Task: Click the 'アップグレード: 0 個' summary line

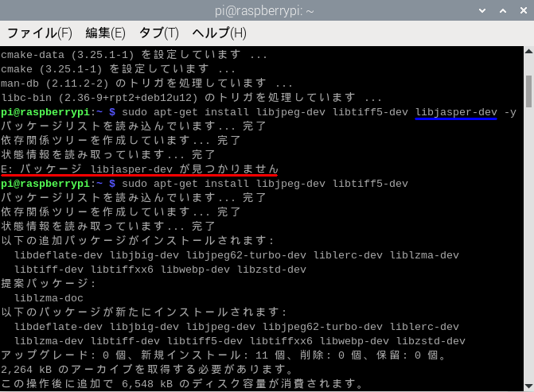Action: click(224, 355)
